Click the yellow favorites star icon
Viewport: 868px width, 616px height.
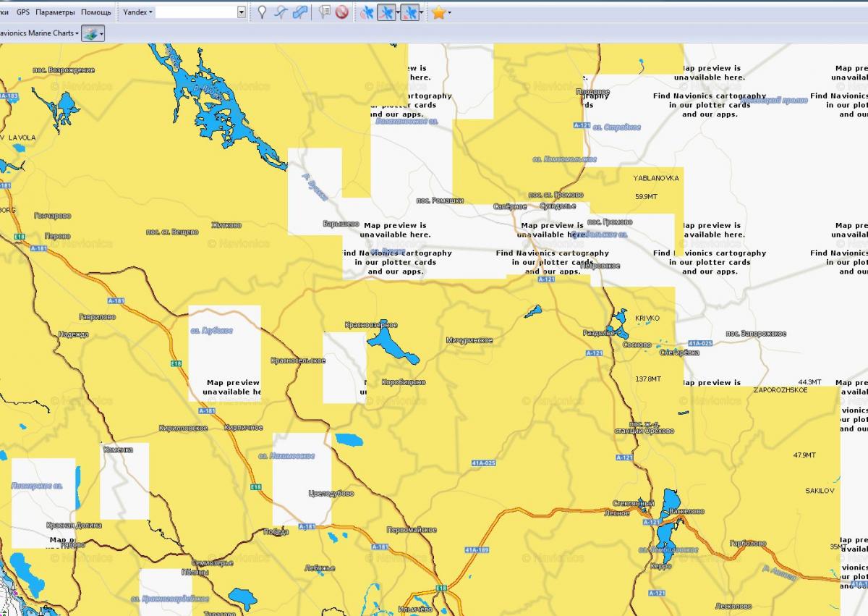click(x=438, y=12)
